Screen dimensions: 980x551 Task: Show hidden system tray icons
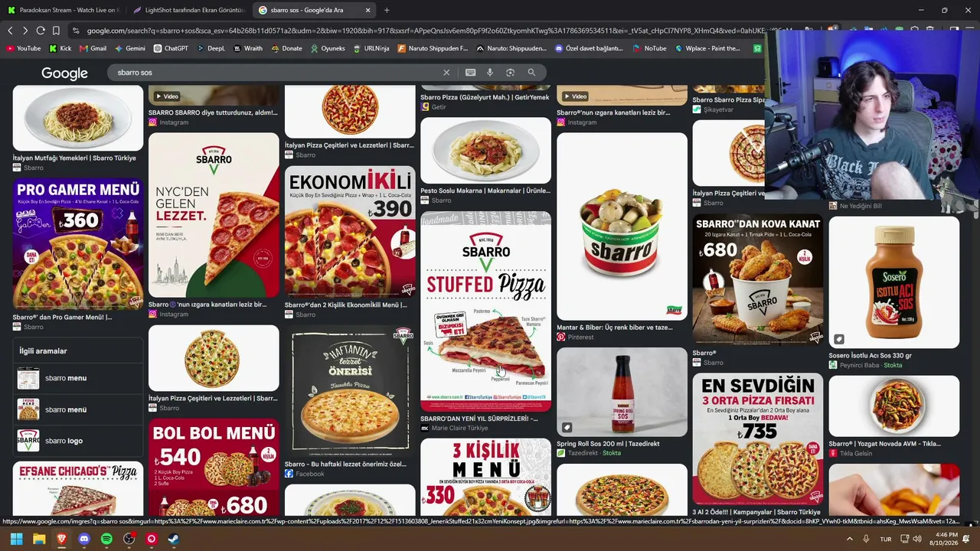point(849,539)
